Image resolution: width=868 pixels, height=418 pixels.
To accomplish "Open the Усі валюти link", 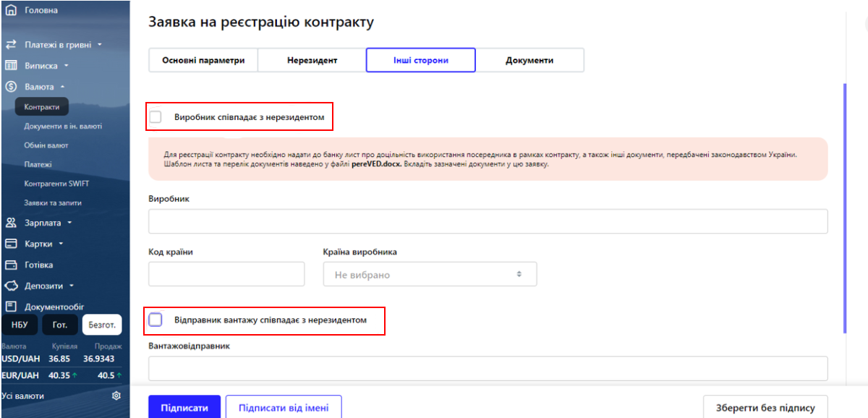I will pos(23,396).
